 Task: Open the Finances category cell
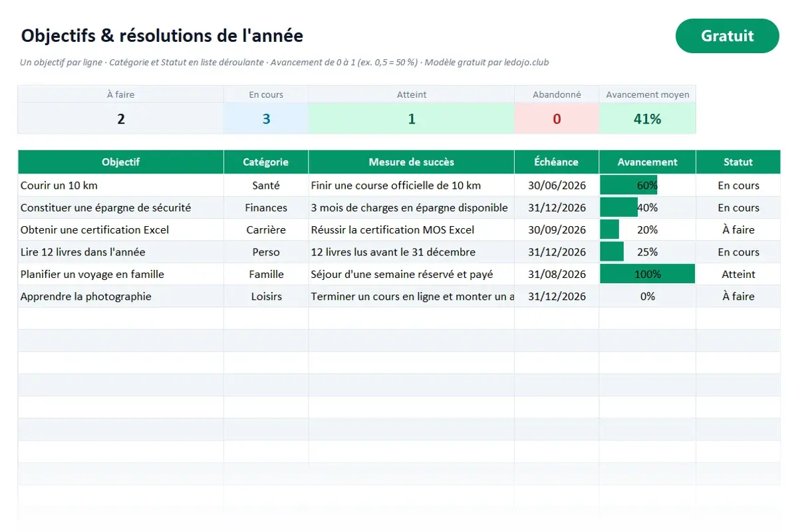[266, 207]
